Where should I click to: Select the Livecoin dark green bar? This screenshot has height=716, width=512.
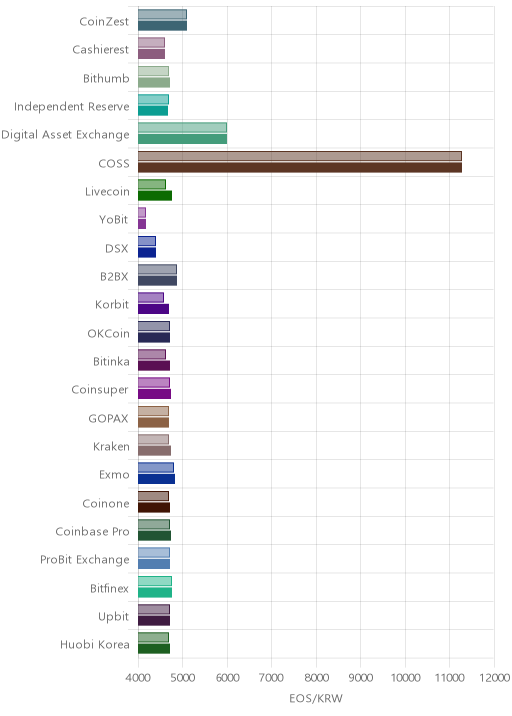(x=155, y=196)
